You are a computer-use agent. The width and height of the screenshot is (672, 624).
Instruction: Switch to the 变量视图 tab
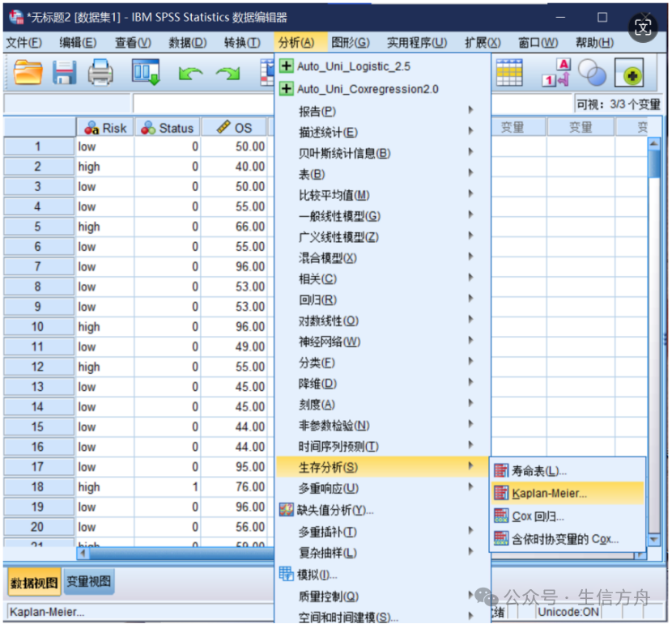pos(89,582)
